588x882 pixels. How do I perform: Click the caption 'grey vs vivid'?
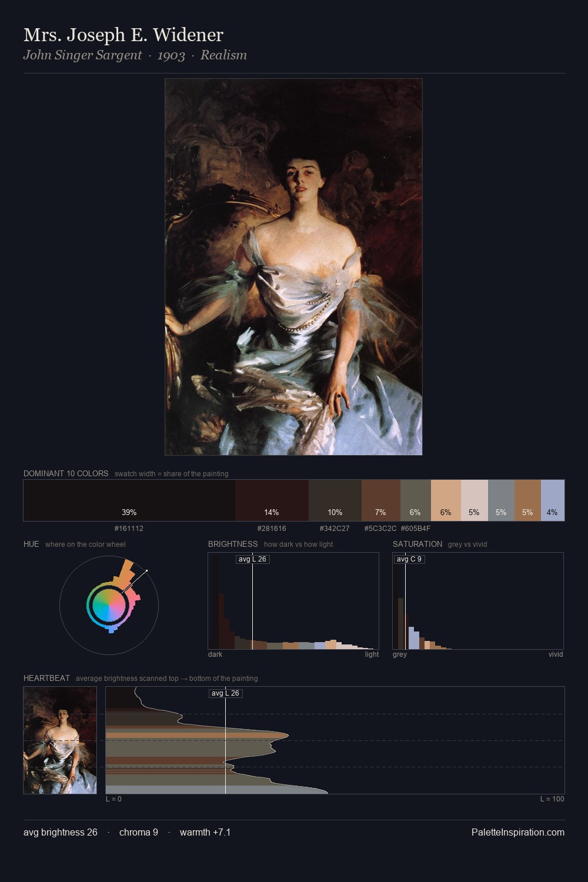coord(467,544)
